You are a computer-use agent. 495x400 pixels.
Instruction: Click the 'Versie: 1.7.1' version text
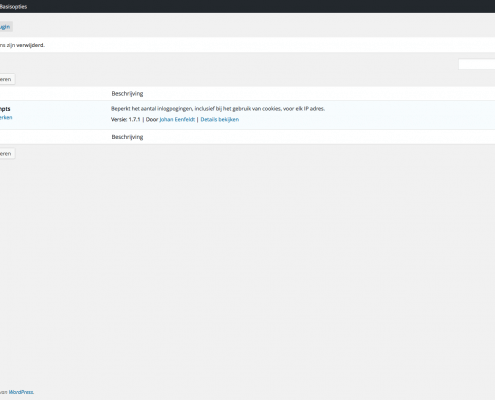pos(126,119)
